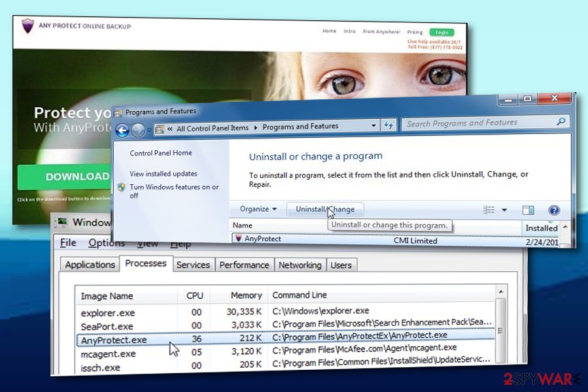Switch to the Services tab
The height and width of the screenshot is (392, 588).
click(x=193, y=265)
